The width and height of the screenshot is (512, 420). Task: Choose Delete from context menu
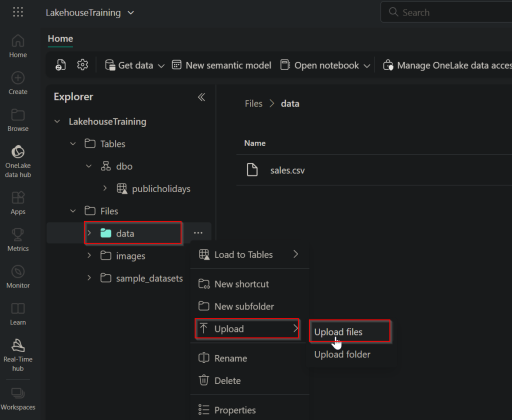pyautogui.click(x=249, y=380)
